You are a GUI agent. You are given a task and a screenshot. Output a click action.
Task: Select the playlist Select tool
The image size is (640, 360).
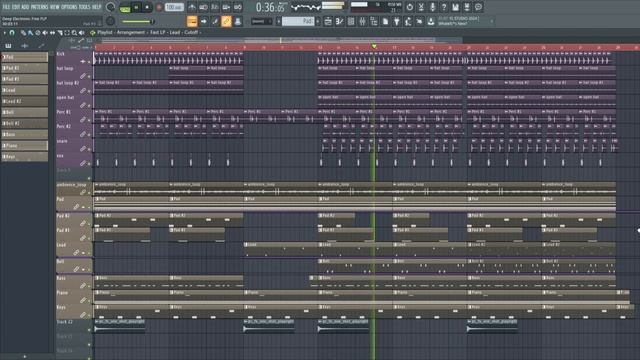tap(67, 33)
